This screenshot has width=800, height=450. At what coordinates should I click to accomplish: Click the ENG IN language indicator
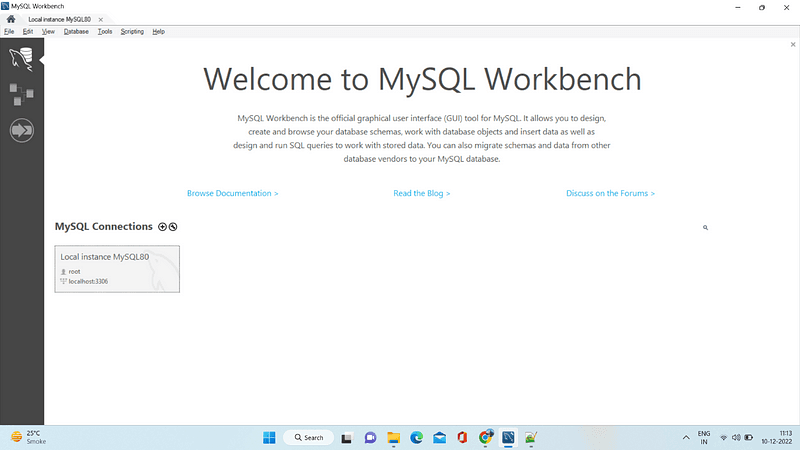pyautogui.click(x=704, y=437)
